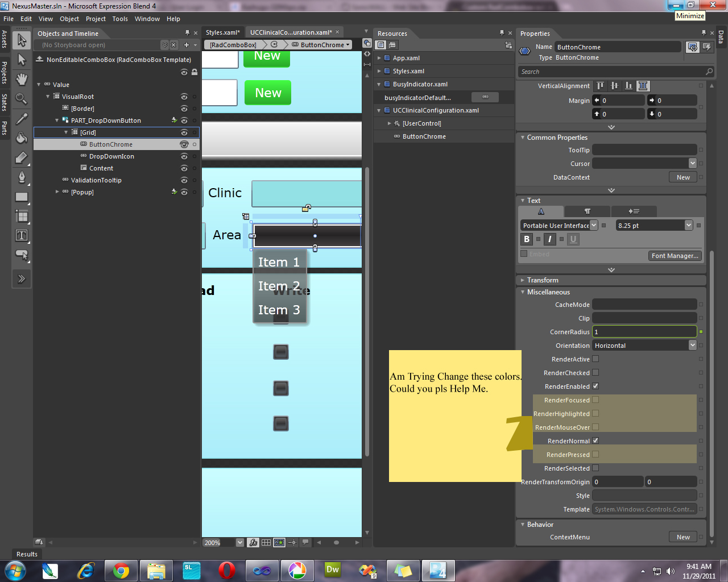Set VerticalAlignment to Stretch

(x=643, y=86)
